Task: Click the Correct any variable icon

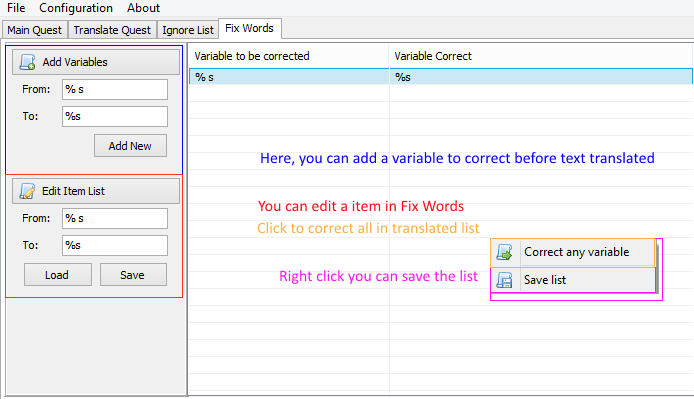Action: pyautogui.click(x=505, y=252)
